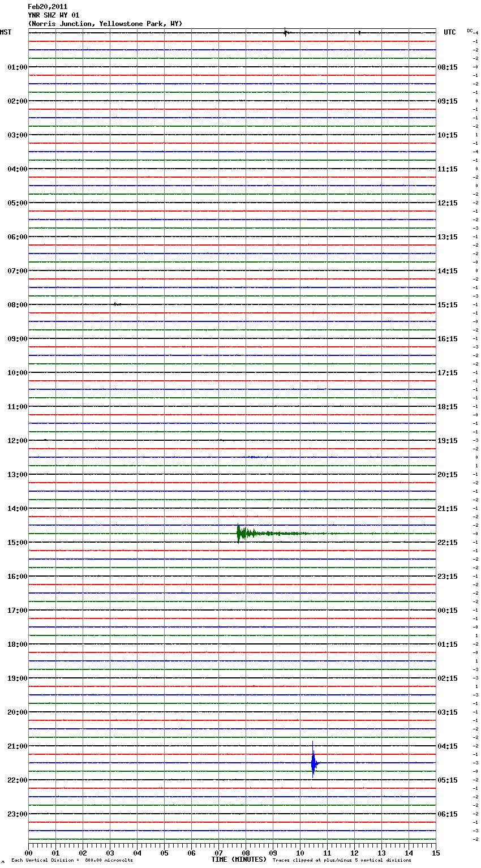Click the 21:15 UTC time label
481x868 pixels.
[x=448, y=509]
